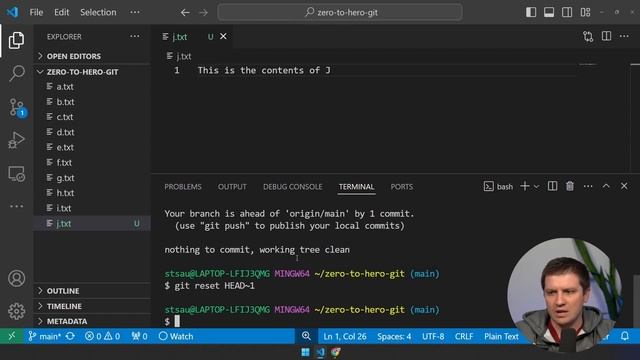
Task: Open the Edit menu
Action: 62,12
